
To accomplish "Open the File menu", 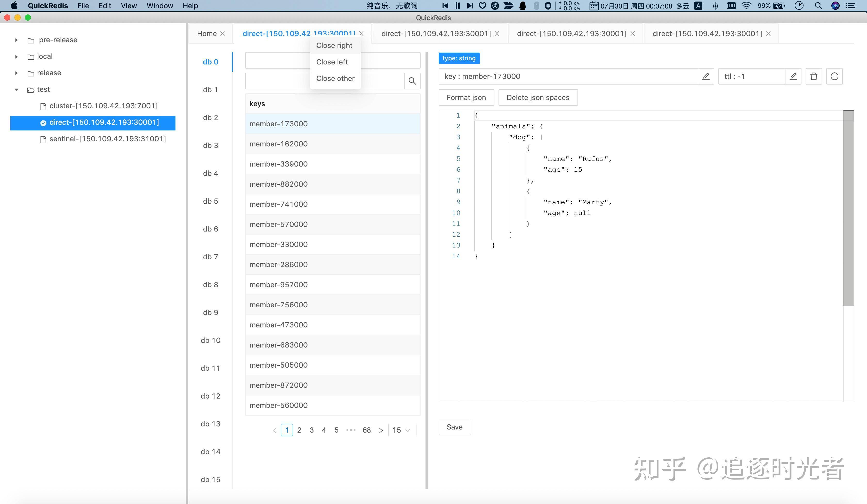I will tap(83, 6).
